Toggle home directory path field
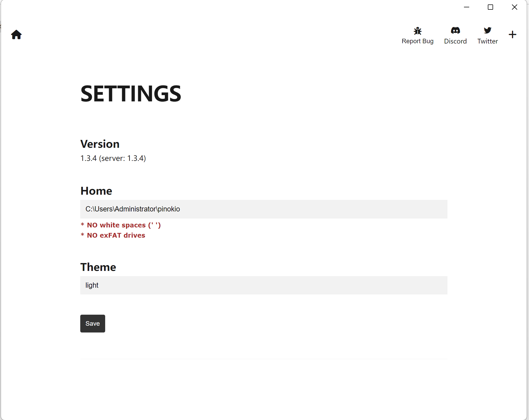Image resolution: width=529 pixels, height=420 pixels. 264,209
